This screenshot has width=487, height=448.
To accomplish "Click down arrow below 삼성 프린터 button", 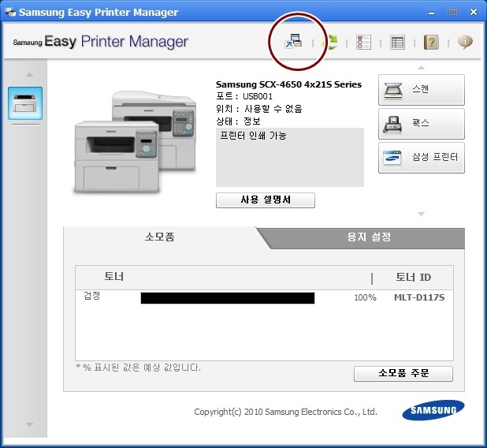I will point(421,214).
